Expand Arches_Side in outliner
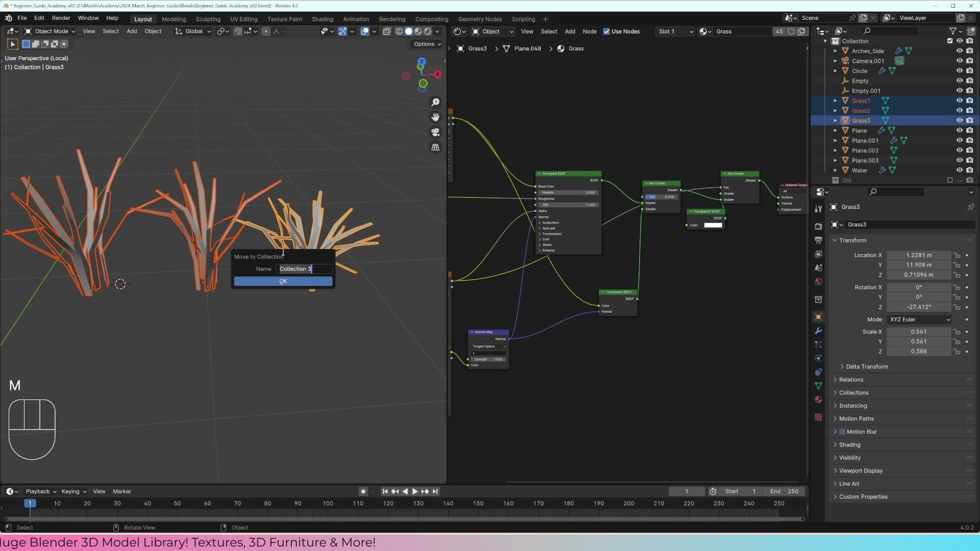Screen dimensions: 980x551 pyautogui.click(x=835, y=51)
